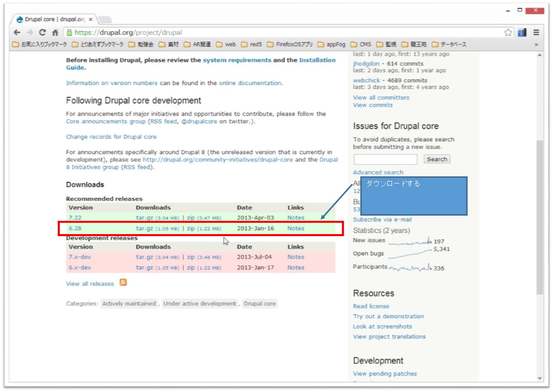The width and height of the screenshot is (553, 392).
Task: Open the とりあえずブックマーク bookmark folder
Action: [x=98, y=44]
